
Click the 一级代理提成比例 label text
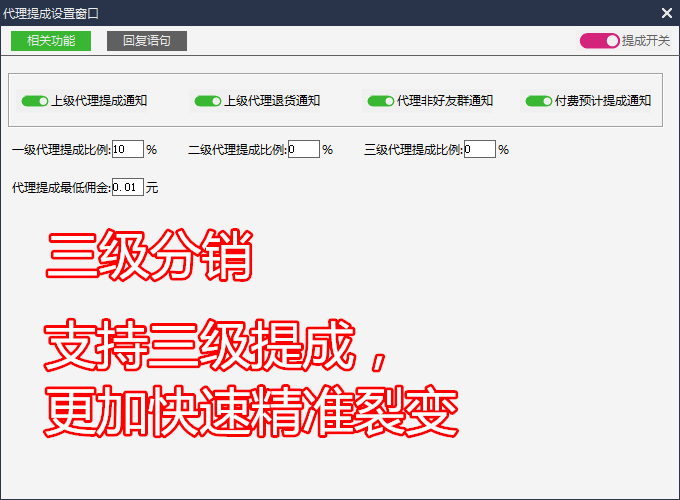[61, 150]
